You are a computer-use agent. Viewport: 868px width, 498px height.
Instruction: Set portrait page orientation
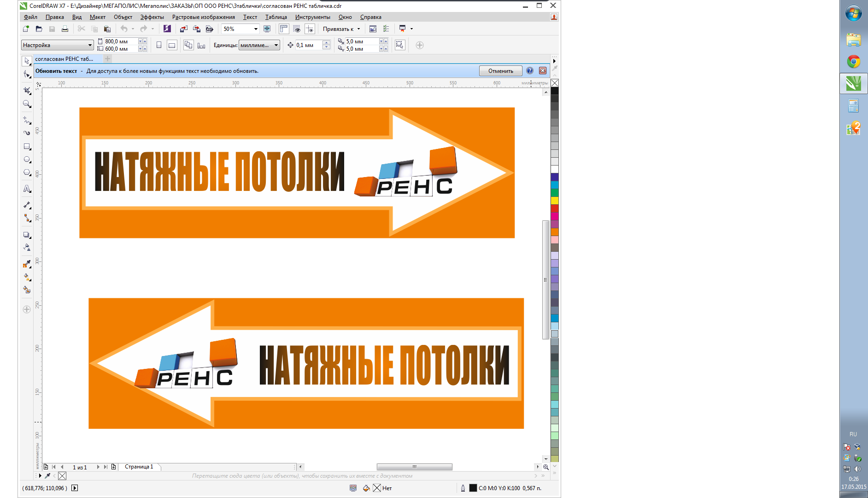[159, 45]
